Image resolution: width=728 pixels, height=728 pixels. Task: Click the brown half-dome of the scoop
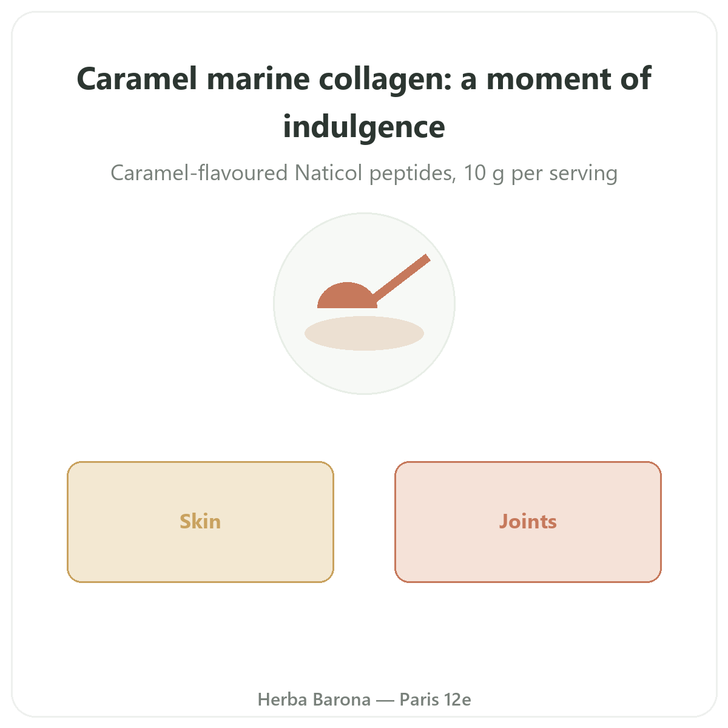(347, 296)
